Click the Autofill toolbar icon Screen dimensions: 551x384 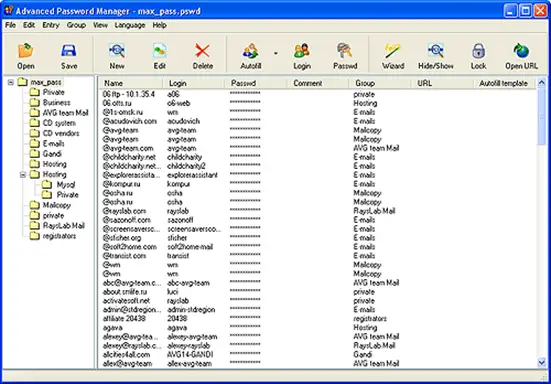[251, 51]
